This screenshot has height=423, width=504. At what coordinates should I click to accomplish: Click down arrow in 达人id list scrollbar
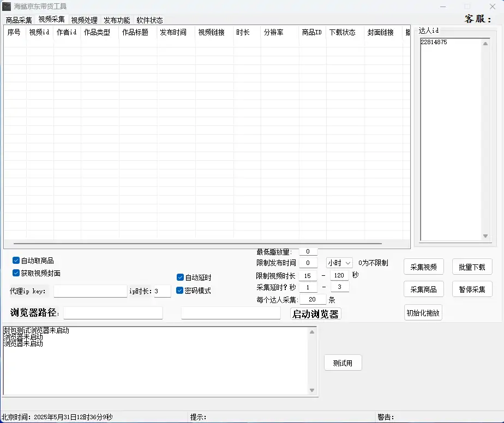tap(485, 235)
